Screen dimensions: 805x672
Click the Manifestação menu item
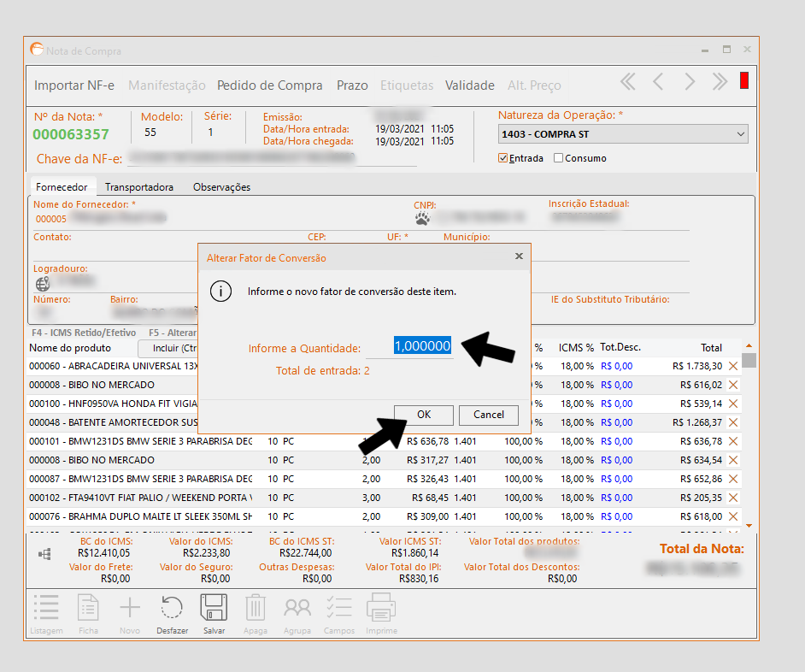click(x=167, y=85)
